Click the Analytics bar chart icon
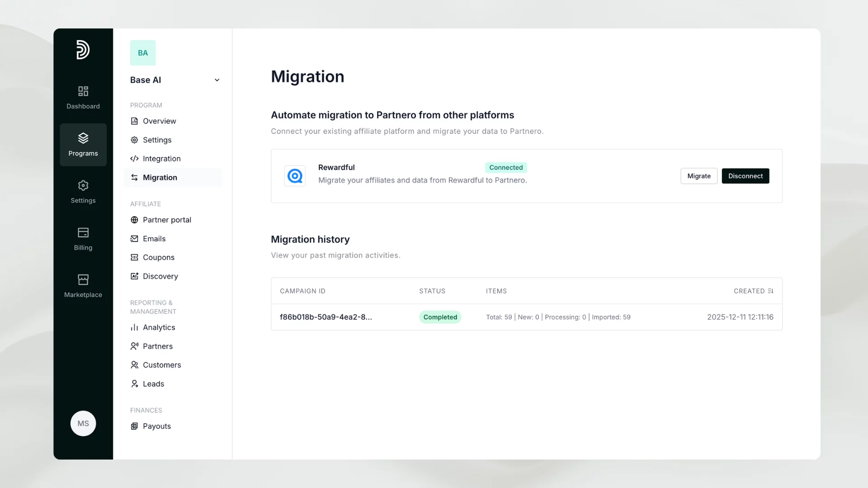Viewport: 868px width, 488px height. coord(134,327)
